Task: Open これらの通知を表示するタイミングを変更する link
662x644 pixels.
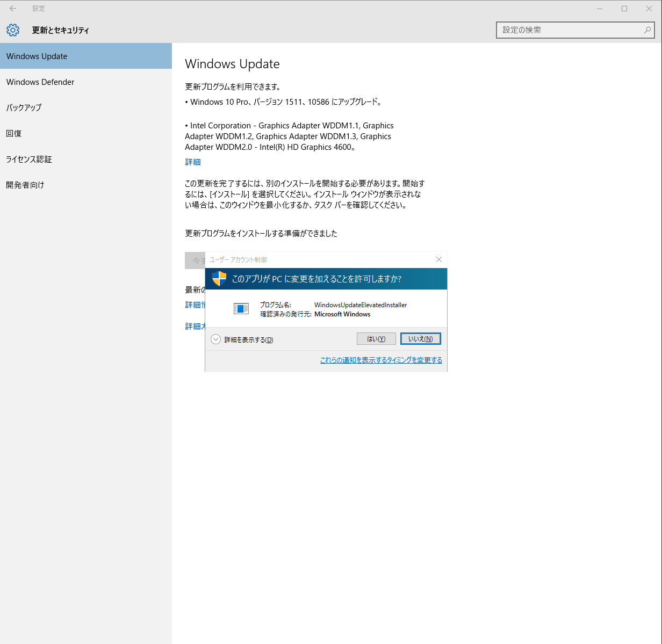Action: point(381,360)
